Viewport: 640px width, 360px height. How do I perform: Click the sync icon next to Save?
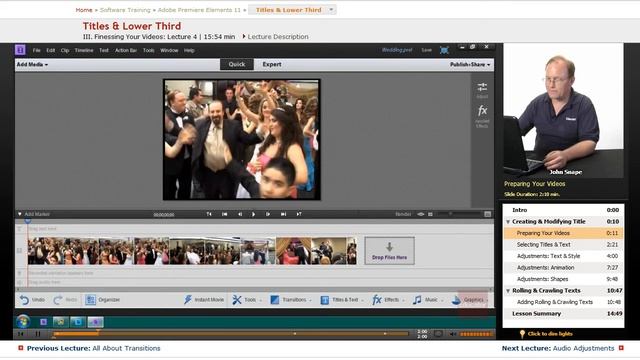tap(444, 50)
